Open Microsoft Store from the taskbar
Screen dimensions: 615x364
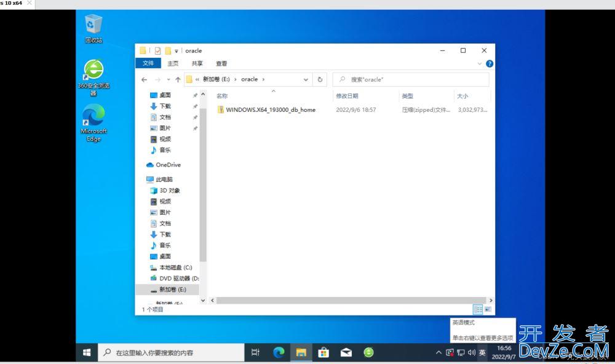tap(323, 352)
